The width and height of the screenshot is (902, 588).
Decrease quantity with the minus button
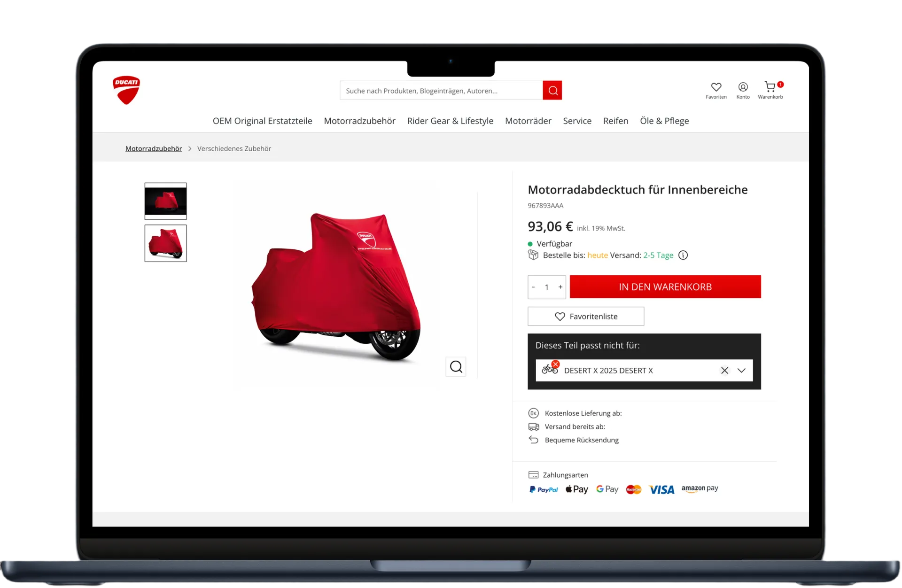(x=534, y=287)
